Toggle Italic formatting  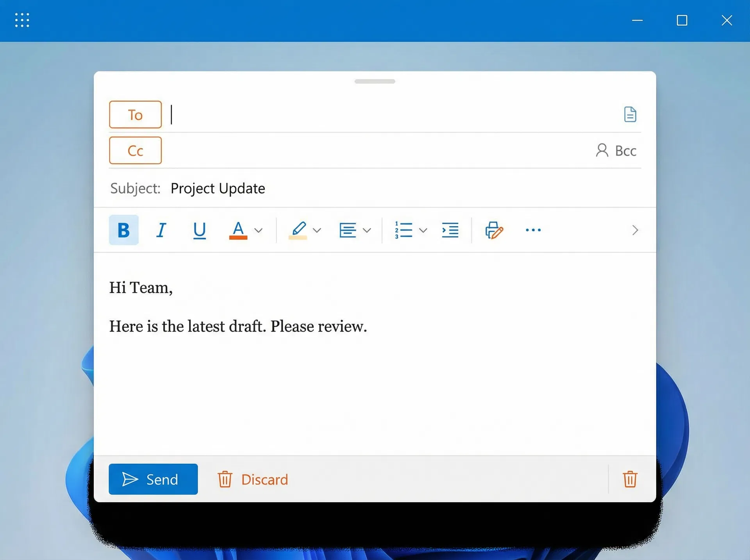(161, 230)
